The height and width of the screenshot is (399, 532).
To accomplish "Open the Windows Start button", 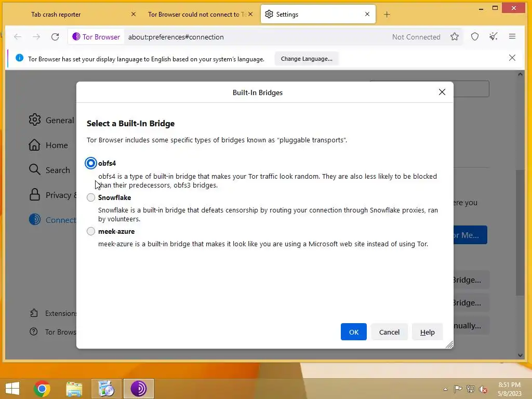I will 12,389.
